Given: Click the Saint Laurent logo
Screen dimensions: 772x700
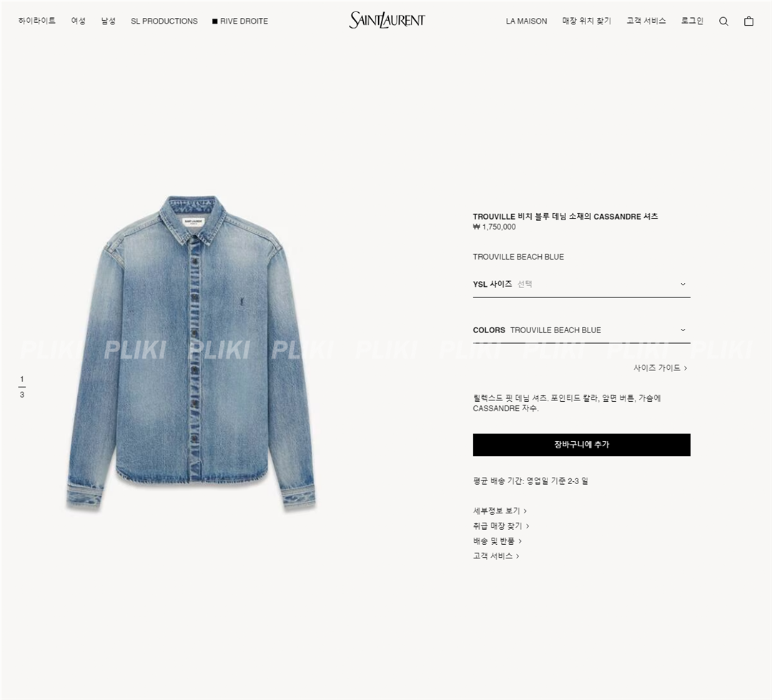Looking at the screenshot, I should 387,20.
